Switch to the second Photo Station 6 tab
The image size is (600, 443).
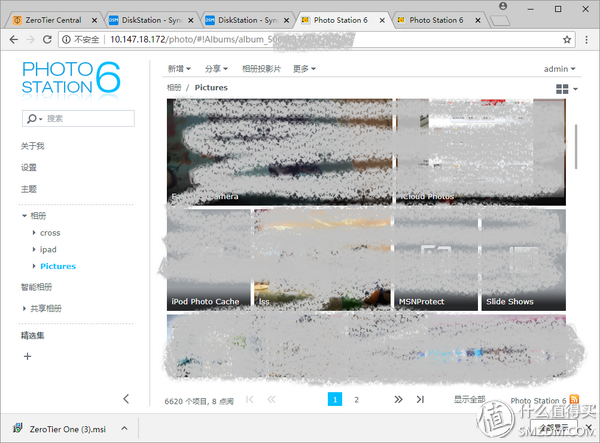tap(436, 20)
